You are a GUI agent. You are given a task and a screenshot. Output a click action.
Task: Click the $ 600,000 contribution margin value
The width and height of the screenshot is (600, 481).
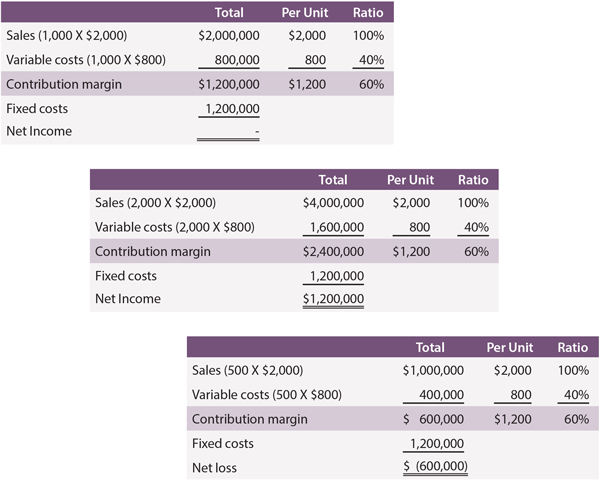[433, 419]
